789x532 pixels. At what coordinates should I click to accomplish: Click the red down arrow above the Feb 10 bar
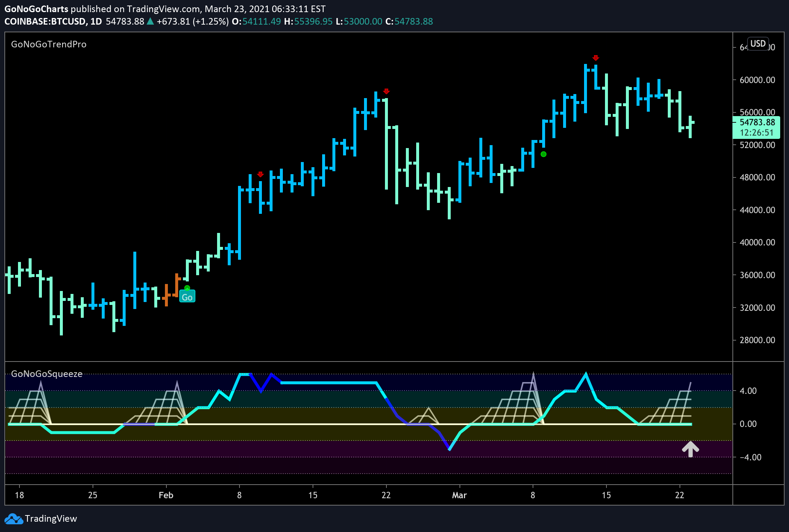coord(260,174)
